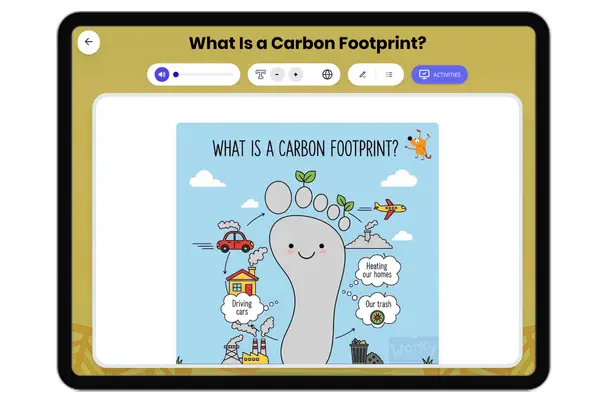This screenshot has width=600, height=400.
Task: Increase text size with plus button
Action: point(295,74)
